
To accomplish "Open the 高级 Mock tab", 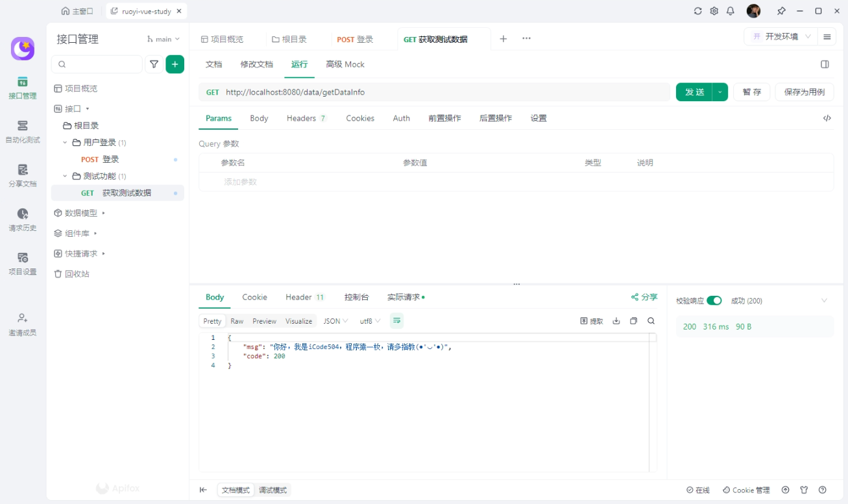I will (345, 64).
